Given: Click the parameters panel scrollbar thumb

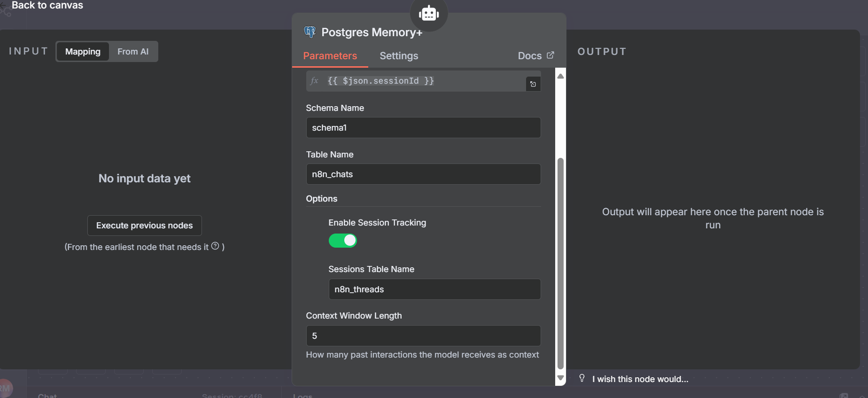Looking at the screenshot, I should [x=560, y=264].
